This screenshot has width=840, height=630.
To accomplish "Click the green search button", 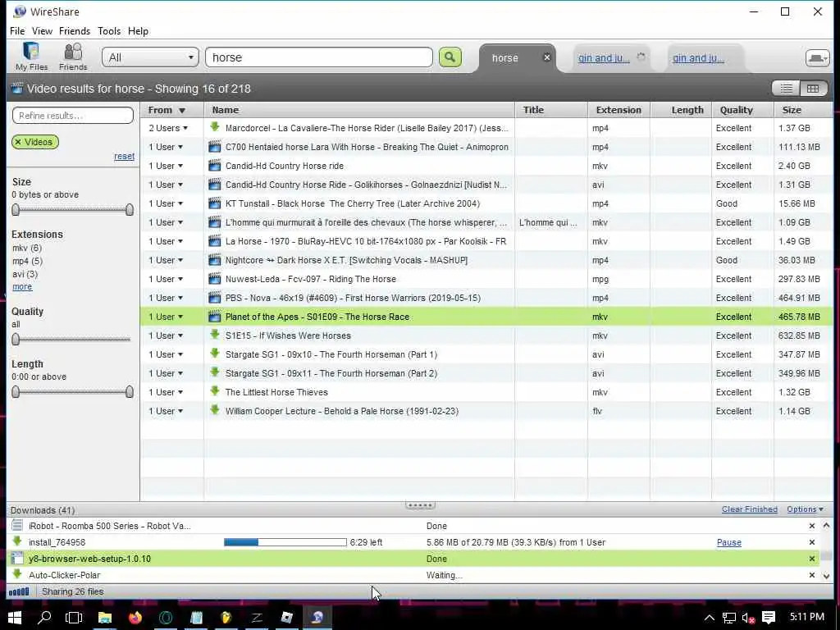I will click(x=450, y=57).
